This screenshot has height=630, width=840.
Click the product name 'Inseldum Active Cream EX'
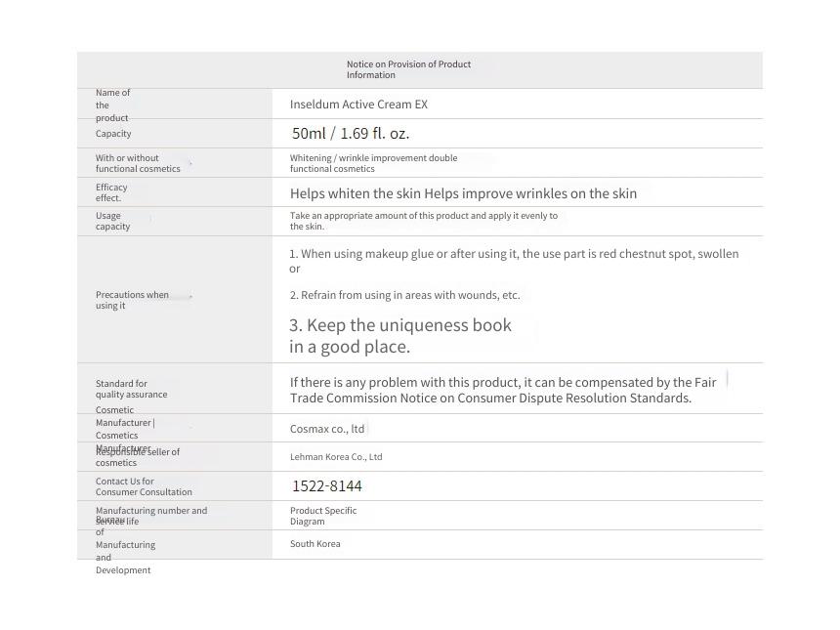[358, 105]
